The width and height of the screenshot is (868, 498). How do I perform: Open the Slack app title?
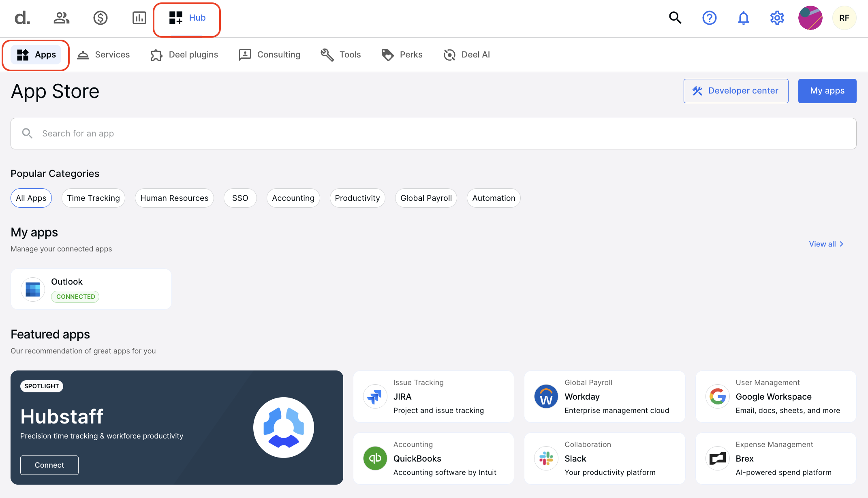(x=575, y=459)
